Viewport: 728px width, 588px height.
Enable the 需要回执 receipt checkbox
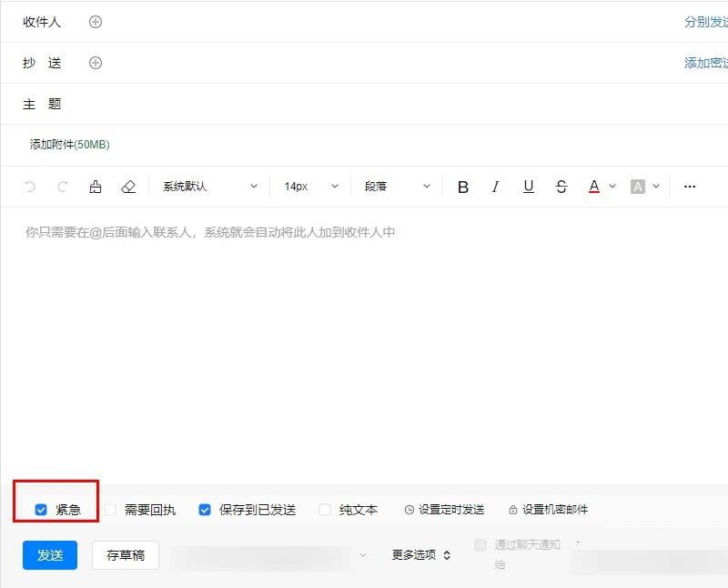pyautogui.click(x=110, y=510)
